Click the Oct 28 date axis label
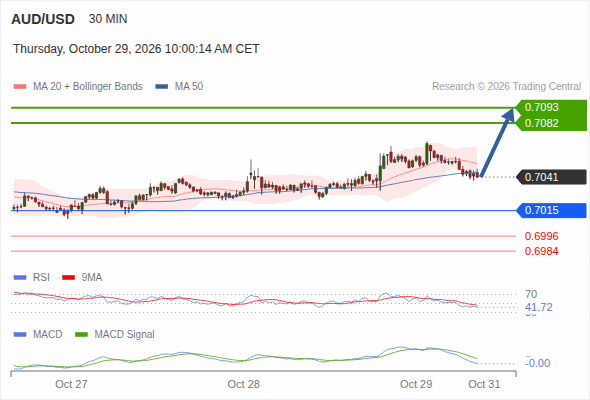The height and width of the screenshot is (400, 590). (x=243, y=384)
